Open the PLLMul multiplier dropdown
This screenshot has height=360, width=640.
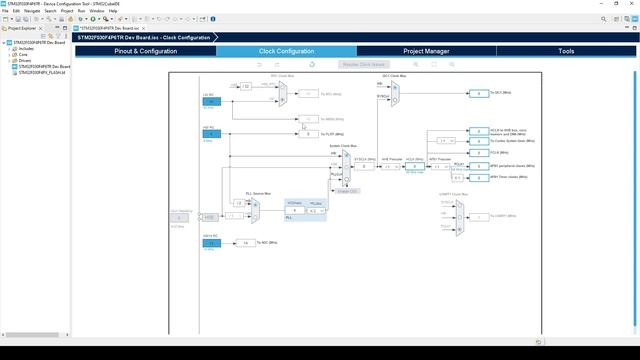coord(316,211)
